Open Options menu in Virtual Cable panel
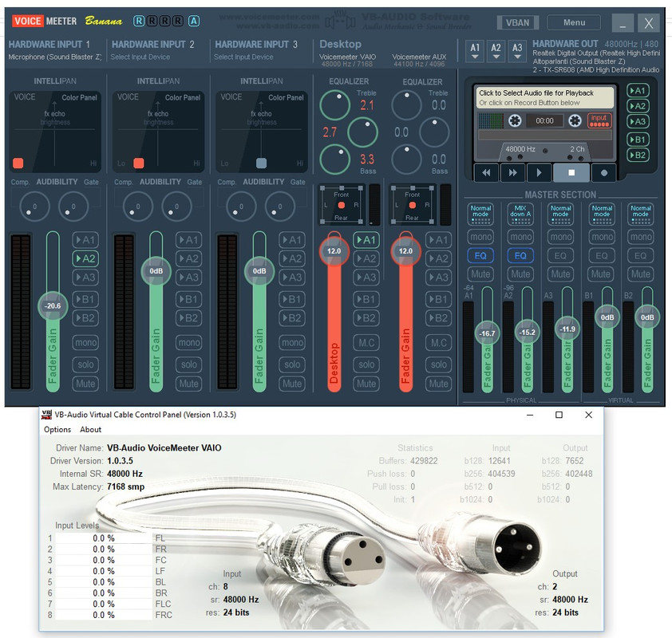672x638 pixels. [57, 430]
